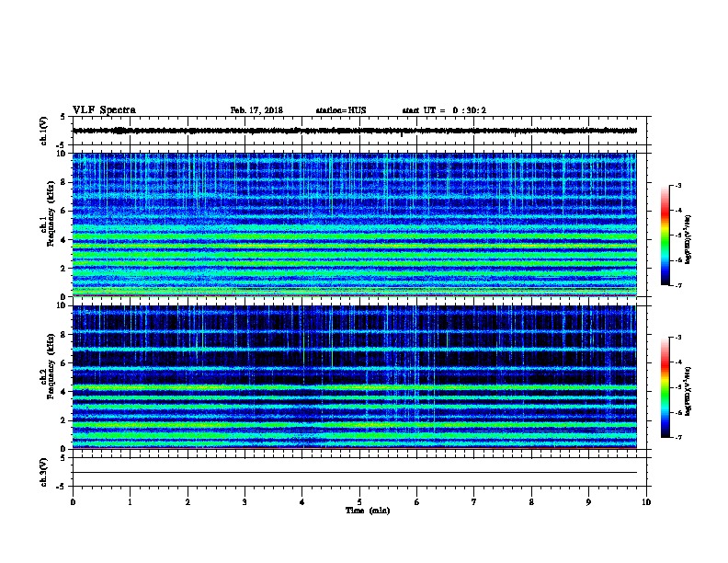
Task: Click the '-7' label on ch.2 colorbar
Action: pos(677,438)
